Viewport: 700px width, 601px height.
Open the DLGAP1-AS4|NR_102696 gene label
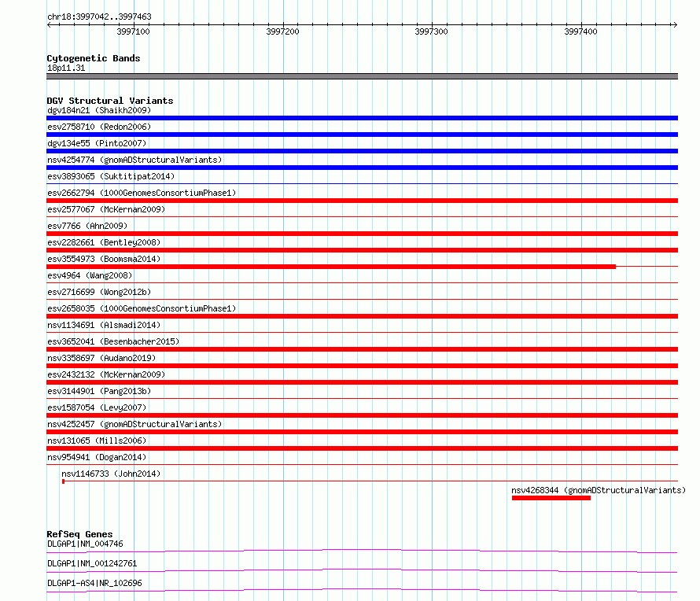click(x=94, y=583)
